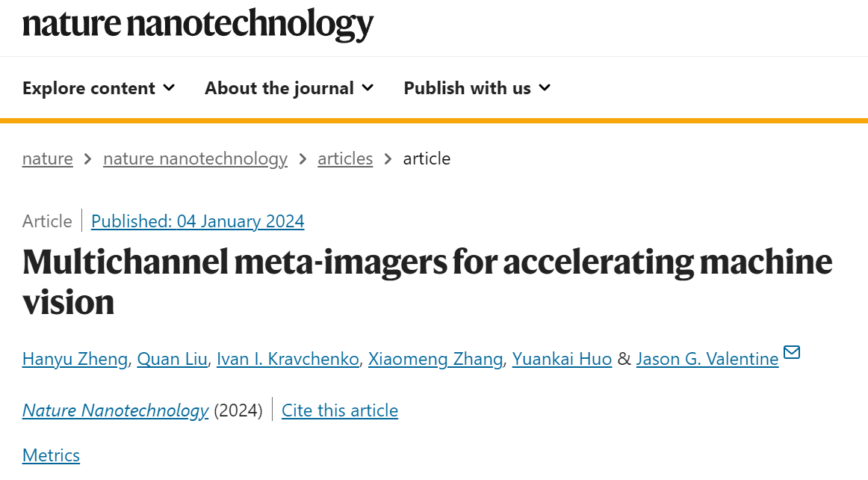Image resolution: width=868 pixels, height=480 pixels.
Task: Open author Quan Liu's link
Action: tap(172, 359)
